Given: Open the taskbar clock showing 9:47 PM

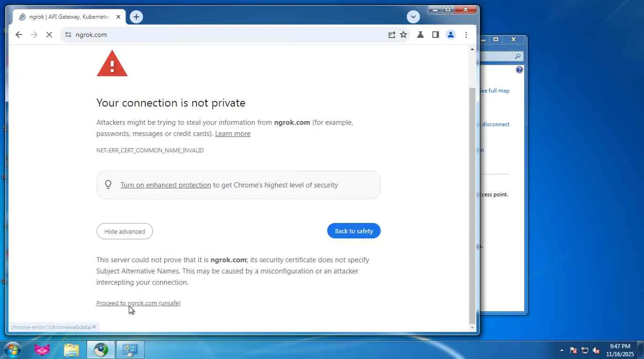Looking at the screenshot, I should [x=620, y=350].
